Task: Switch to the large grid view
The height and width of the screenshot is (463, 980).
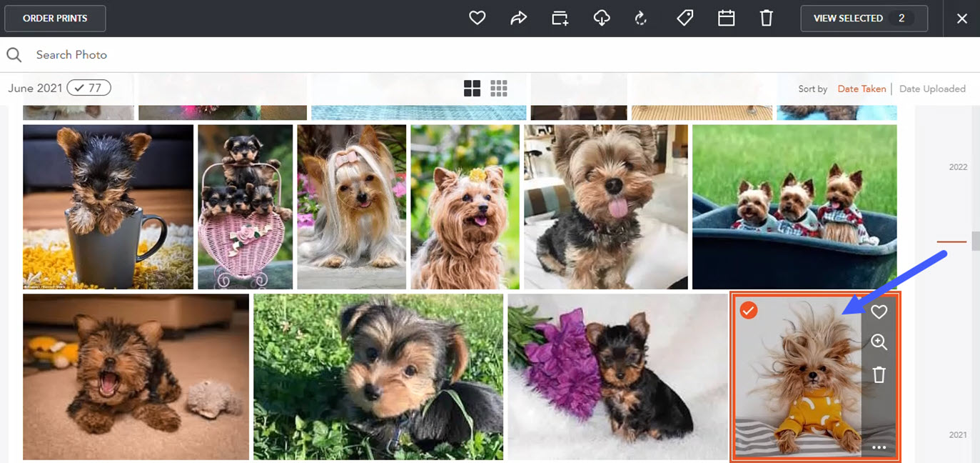Action: tap(472, 89)
